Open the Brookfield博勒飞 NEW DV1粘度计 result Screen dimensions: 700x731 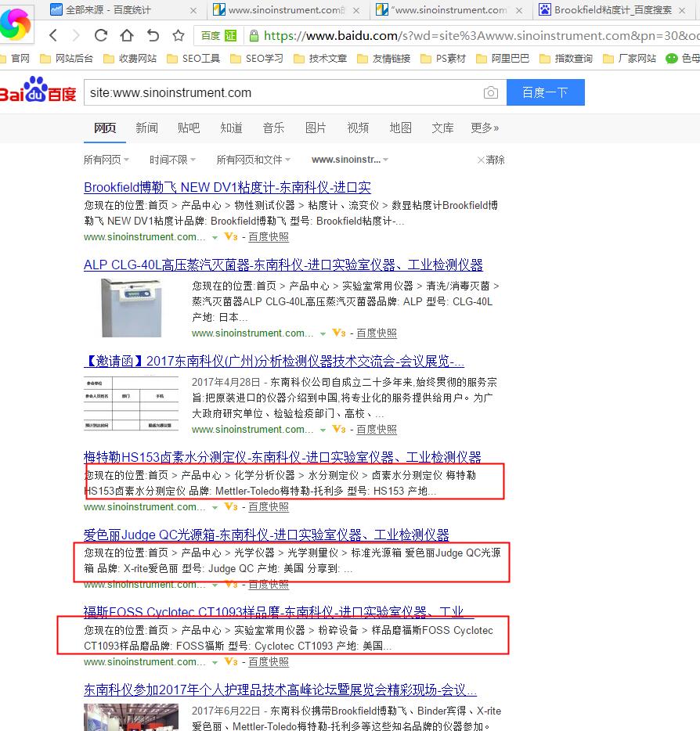click(x=227, y=187)
